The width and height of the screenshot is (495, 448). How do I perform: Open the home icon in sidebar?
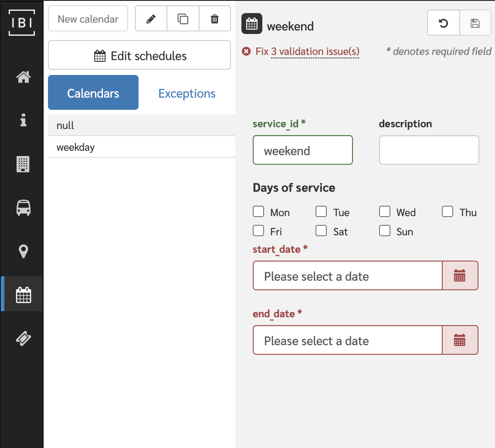click(24, 77)
